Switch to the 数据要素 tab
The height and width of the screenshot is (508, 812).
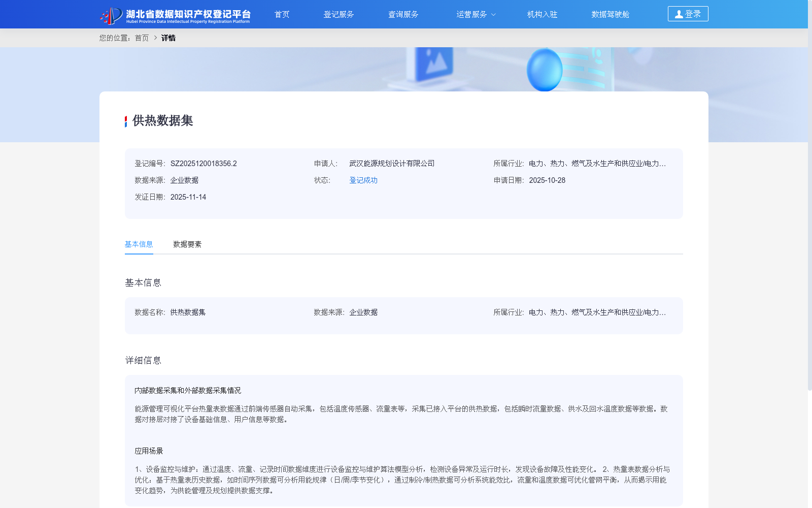187,244
